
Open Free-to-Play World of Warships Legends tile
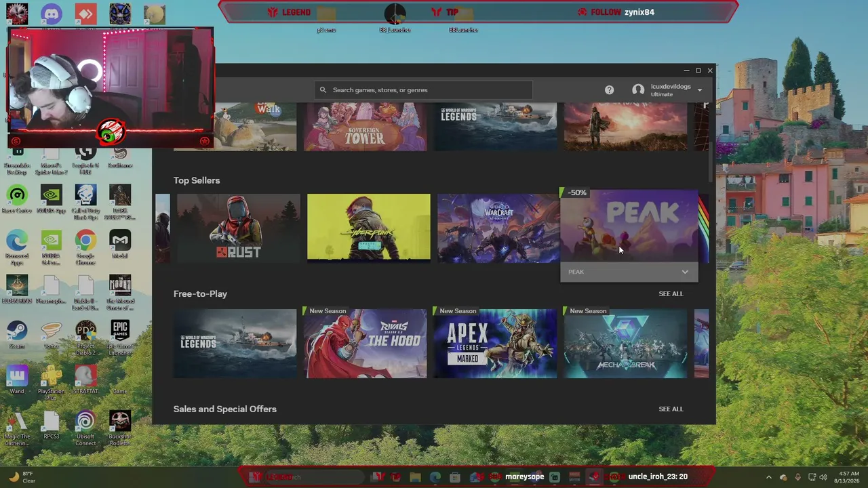[235, 344]
